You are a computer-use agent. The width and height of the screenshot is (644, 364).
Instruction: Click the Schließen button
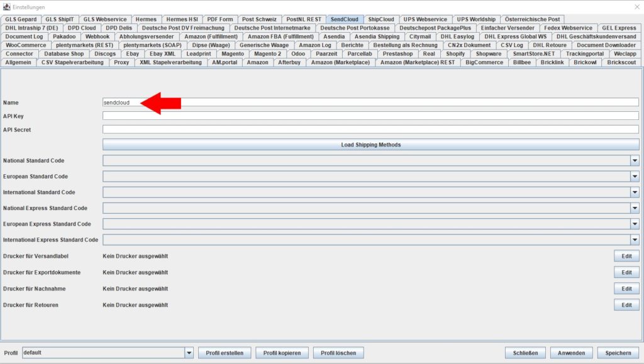[525, 353]
